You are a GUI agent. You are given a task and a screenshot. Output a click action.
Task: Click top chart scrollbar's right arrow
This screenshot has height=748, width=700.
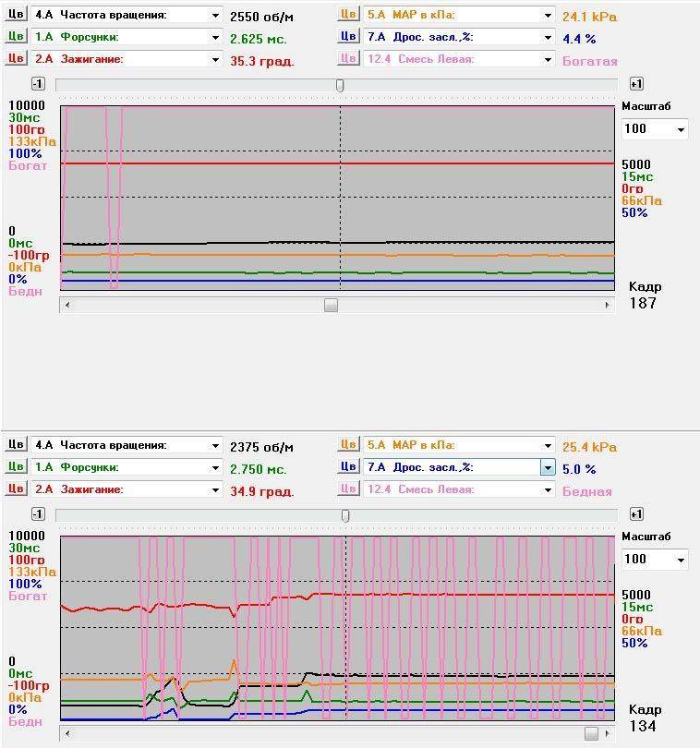[x=608, y=305]
